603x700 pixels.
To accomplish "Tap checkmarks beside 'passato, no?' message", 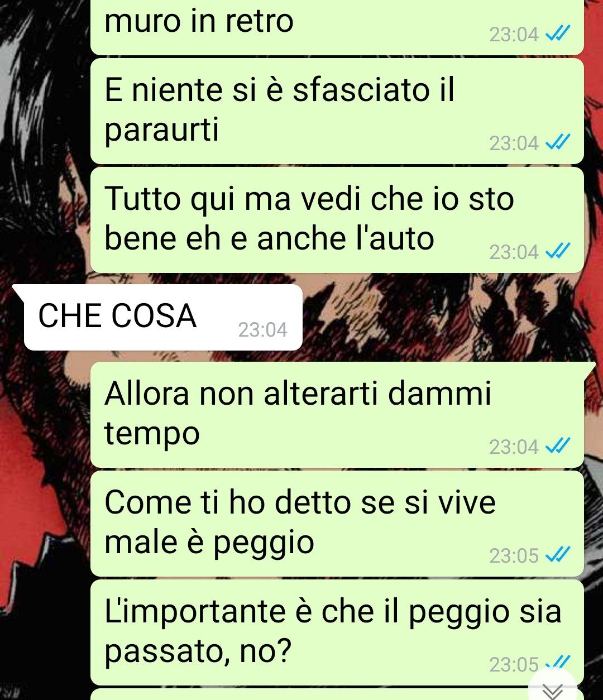I will pyautogui.click(x=557, y=663).
